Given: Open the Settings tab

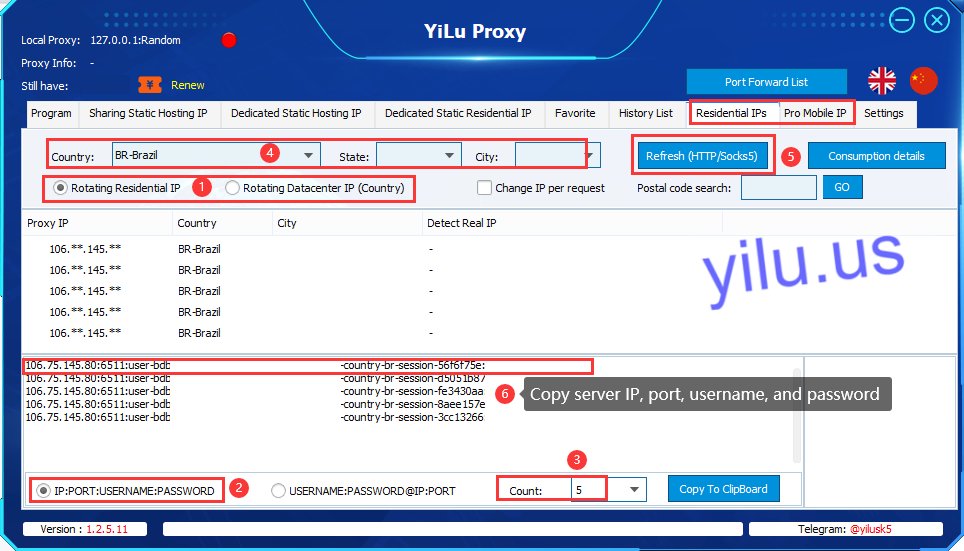Looking at the screenshot, I should pos(883,114).
